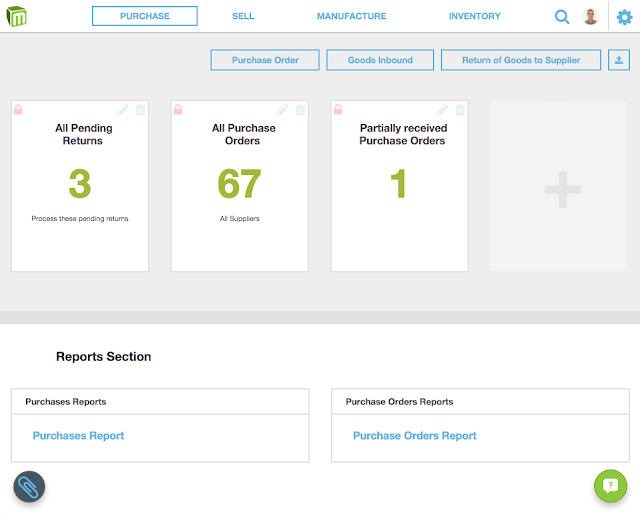Click the Purchase Order button
This screenshot has height=514, width=640.
tap(265, 60)
